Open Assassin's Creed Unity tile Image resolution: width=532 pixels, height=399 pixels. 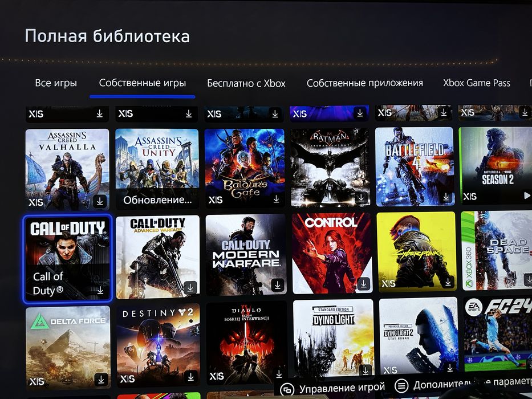[157, 169]
